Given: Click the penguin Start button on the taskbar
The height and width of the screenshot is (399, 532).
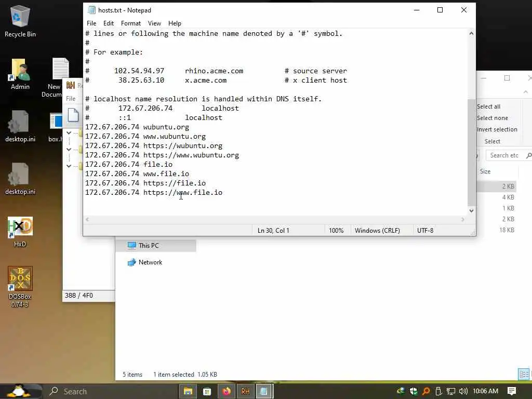Looking at the screenshot, I should (x=20, y=391).
